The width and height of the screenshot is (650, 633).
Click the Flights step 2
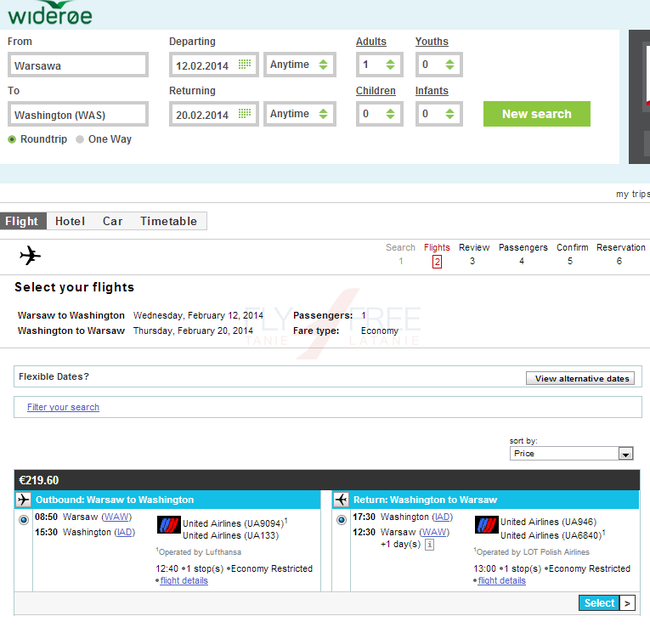pos(437,255)
